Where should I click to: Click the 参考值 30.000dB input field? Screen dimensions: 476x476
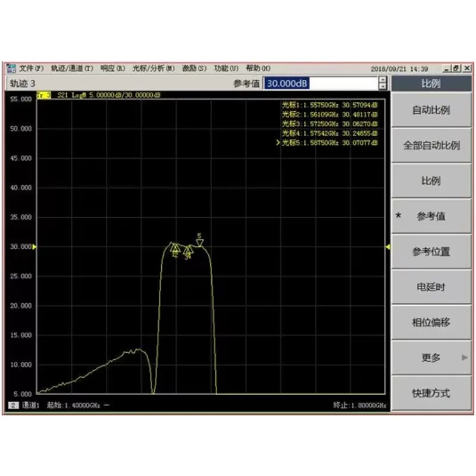coord(321,83)
